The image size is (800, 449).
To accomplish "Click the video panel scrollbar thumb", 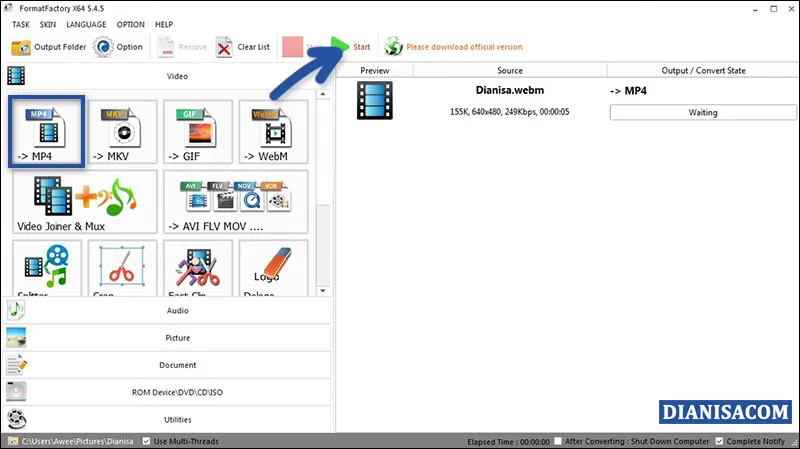I will (322, 245).
